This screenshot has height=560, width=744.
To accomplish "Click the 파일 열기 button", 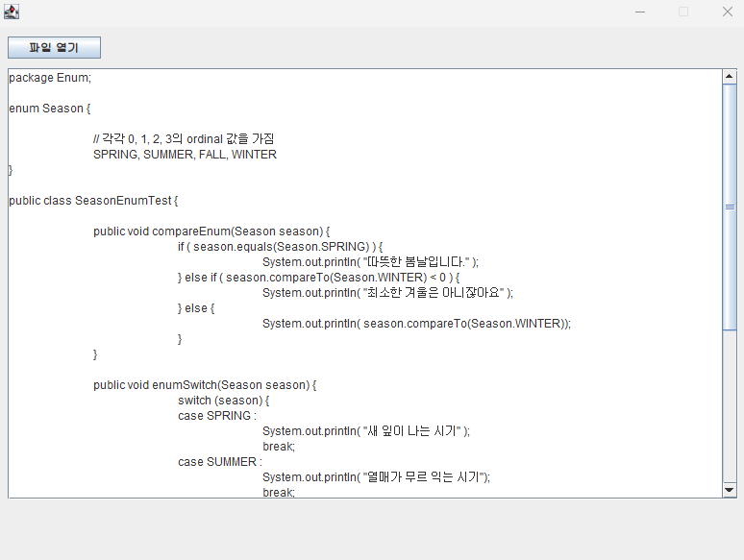I will tap(54, 47).
